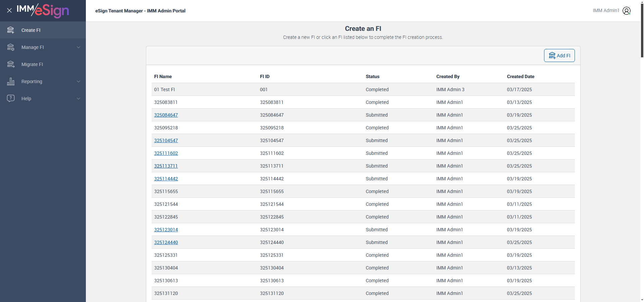The image size is (644, 302).
Task: Select the Migrate FI menu item
Action: click(43, 64)
